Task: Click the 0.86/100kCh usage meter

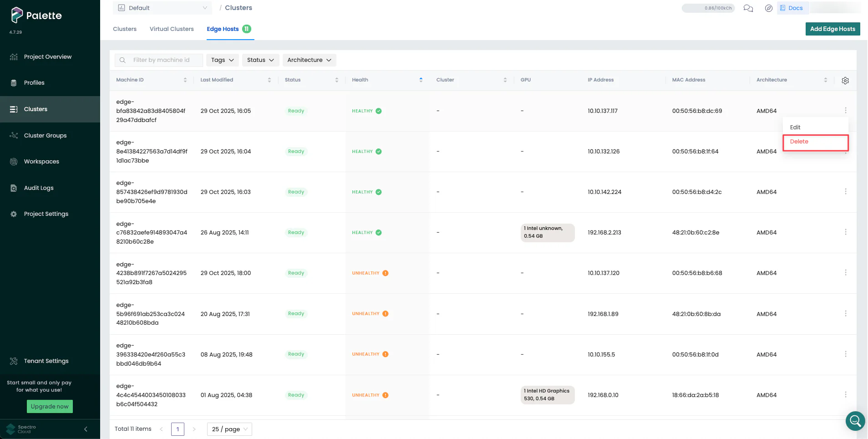Action: point(708,8)
